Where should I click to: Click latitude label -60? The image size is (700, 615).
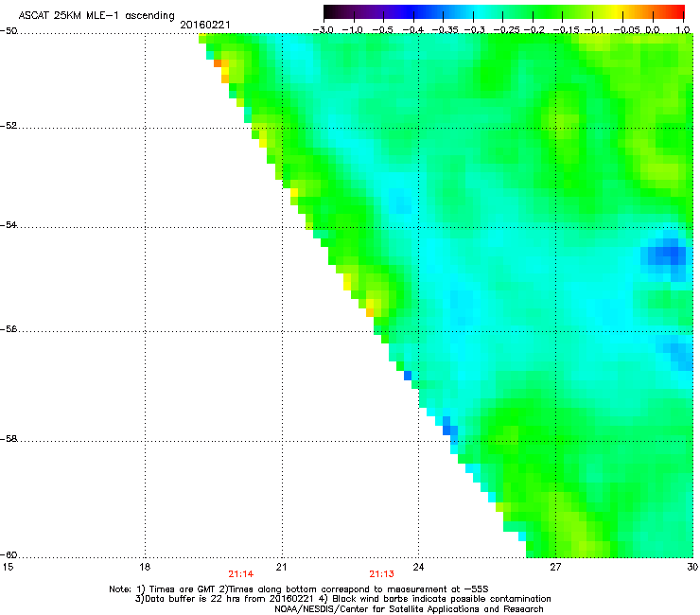9,555
